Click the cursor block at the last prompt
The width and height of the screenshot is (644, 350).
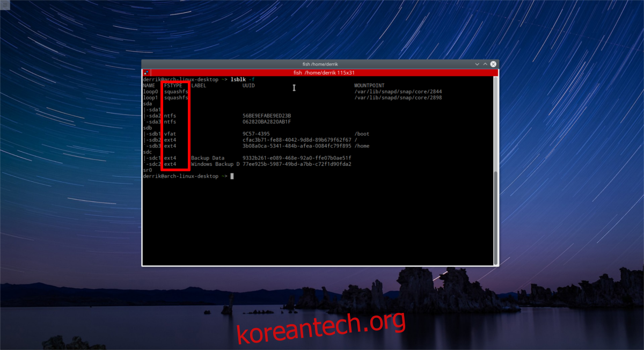[x=232, y=176]
